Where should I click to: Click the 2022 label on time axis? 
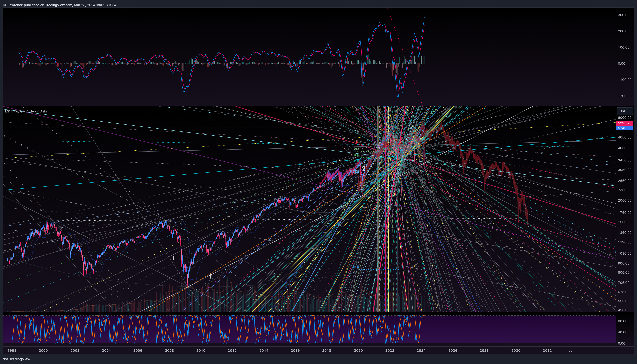pyautogui.click(x=390, y=350)
